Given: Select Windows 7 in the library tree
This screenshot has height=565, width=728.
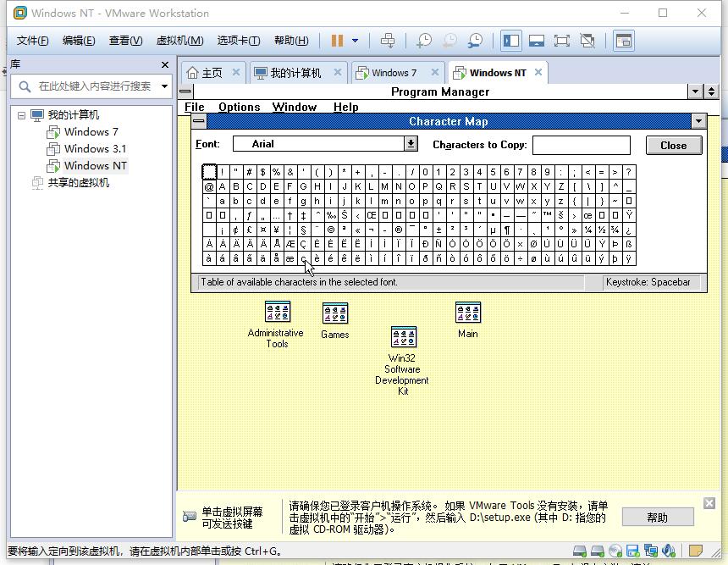Looking at the screenshot, I should click(x=91, y=132).
